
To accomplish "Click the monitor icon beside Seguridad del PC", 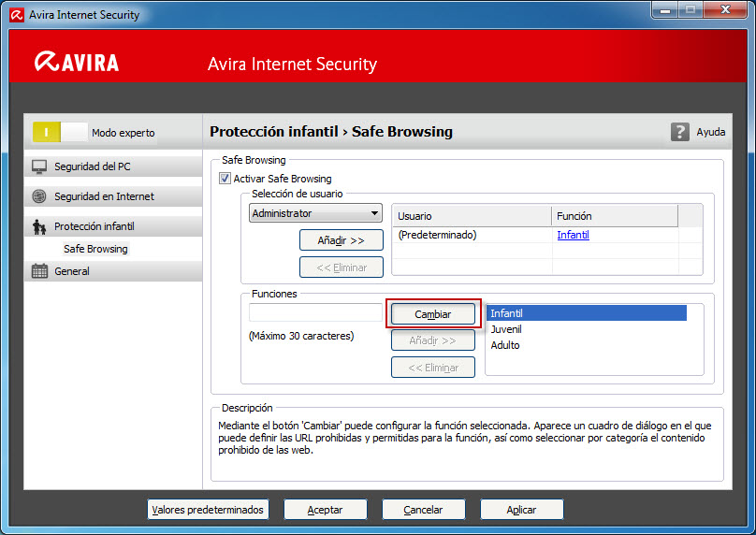I will [39, 166].
